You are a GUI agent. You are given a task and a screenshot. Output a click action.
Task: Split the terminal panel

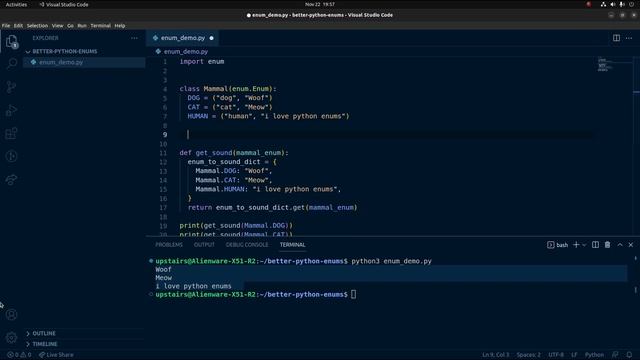[x=596, y=244]
